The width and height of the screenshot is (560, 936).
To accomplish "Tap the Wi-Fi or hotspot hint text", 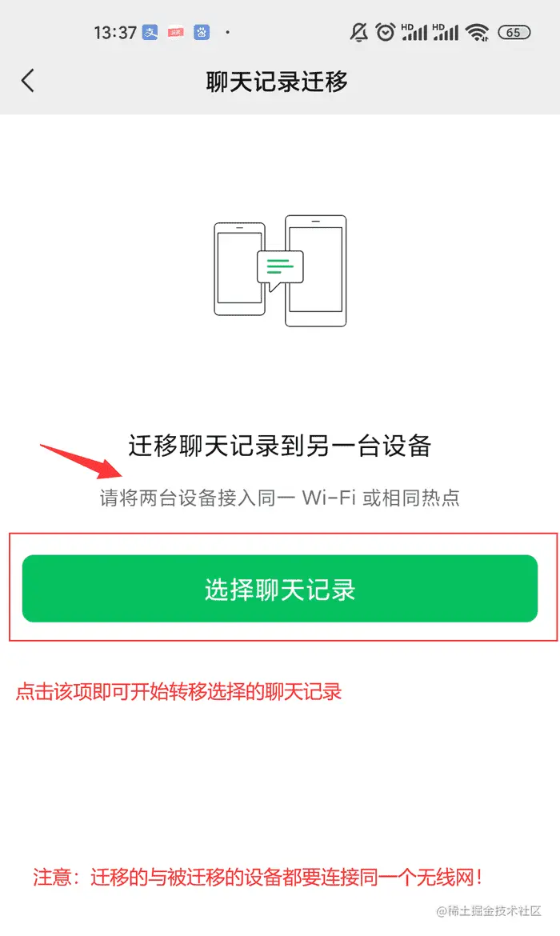I will click(280, 498).
